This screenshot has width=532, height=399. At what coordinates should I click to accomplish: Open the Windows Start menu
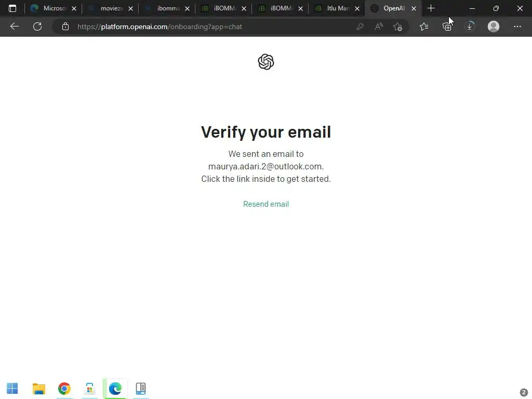(x=12, y=389)
